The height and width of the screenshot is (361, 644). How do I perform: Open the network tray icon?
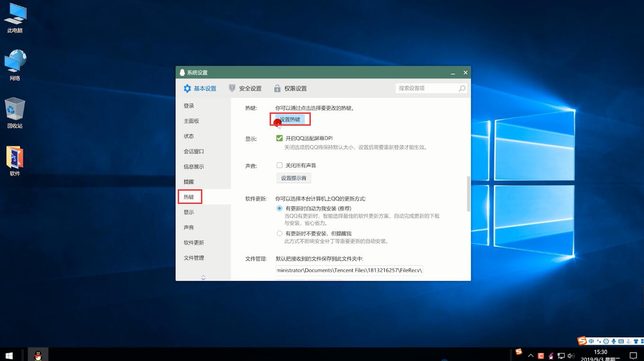click(x=561, y=355)
